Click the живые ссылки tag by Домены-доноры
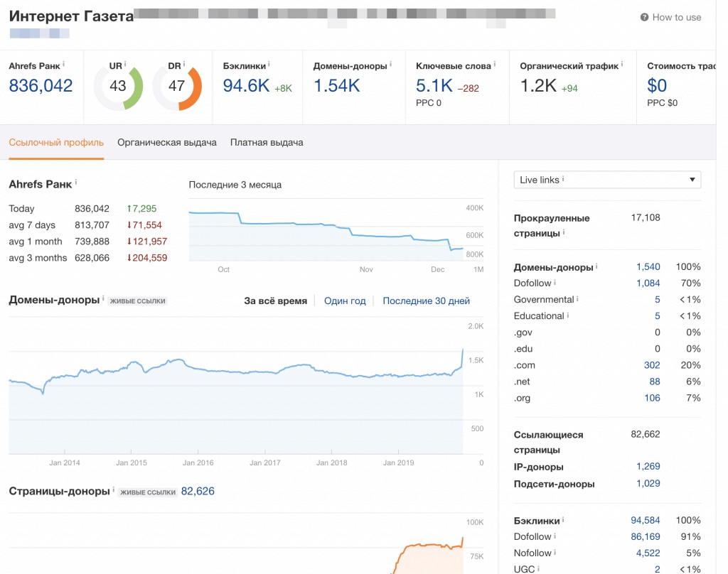 point(137,301)
